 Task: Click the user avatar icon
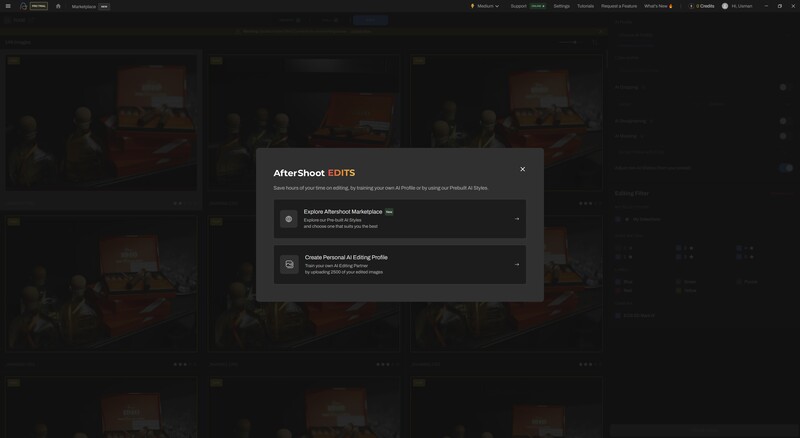click(725, 6)
